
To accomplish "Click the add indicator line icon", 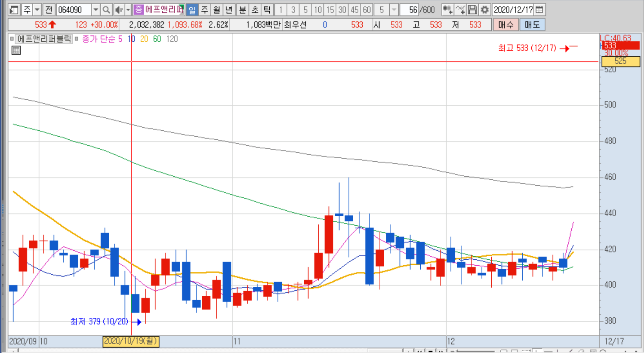I will pyautogui.click(x=460, y=9).
